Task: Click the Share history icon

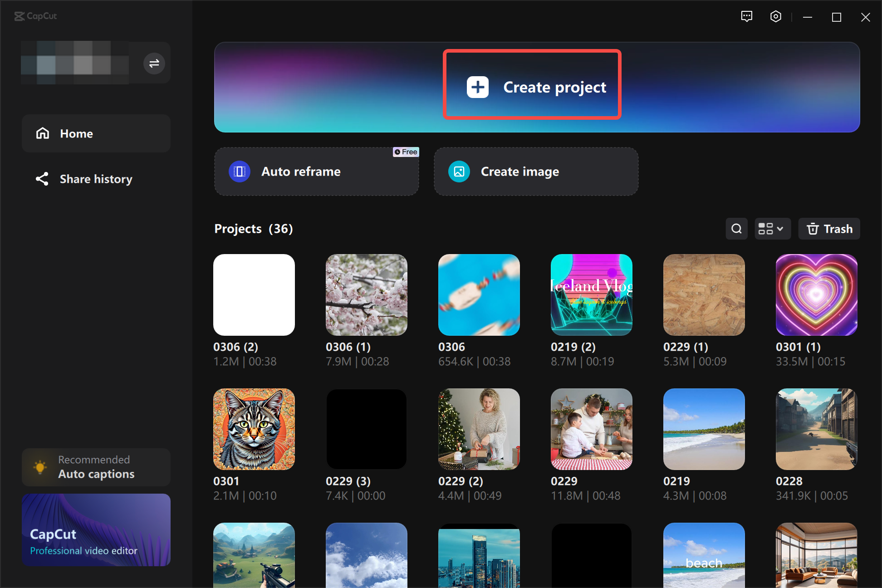Action: pos(42,179)
